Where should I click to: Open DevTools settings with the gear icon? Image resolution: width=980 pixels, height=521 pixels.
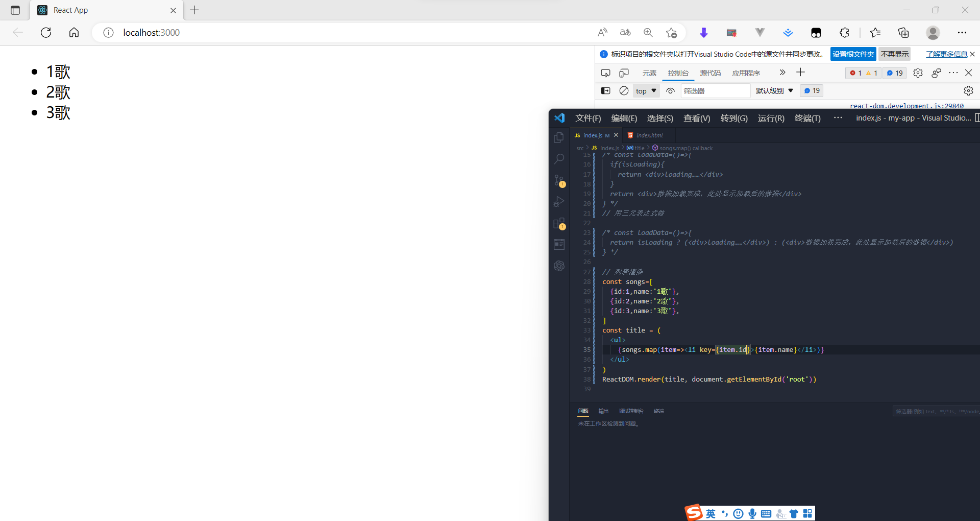click(x=918, y=73)
